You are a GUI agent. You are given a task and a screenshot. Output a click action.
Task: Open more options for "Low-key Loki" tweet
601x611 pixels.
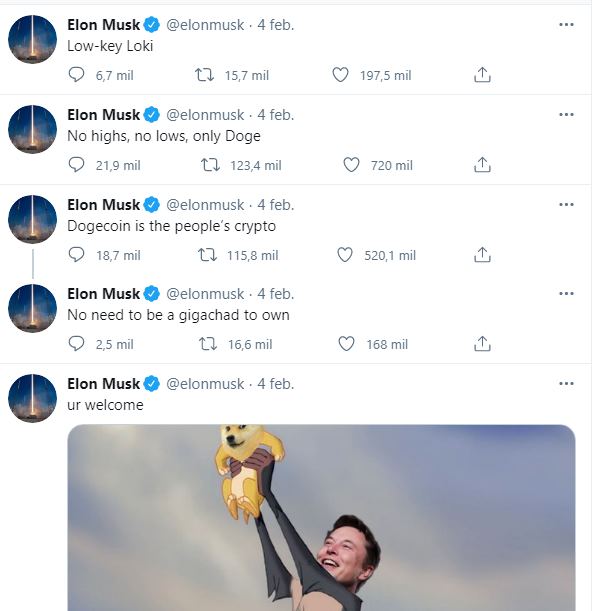click(x=567, y=24)
